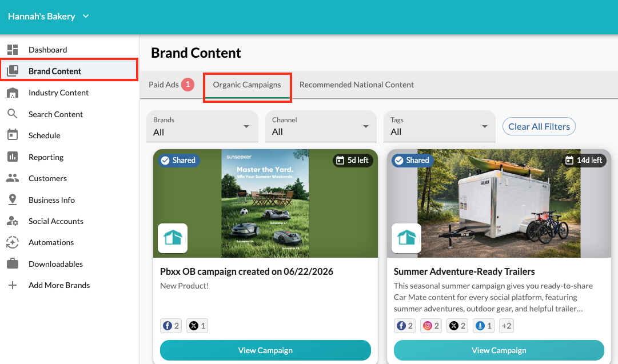Click X count badge on Pbxx campaign
Image resolution: width=618 pixels, height=364 pixels.
197,326
